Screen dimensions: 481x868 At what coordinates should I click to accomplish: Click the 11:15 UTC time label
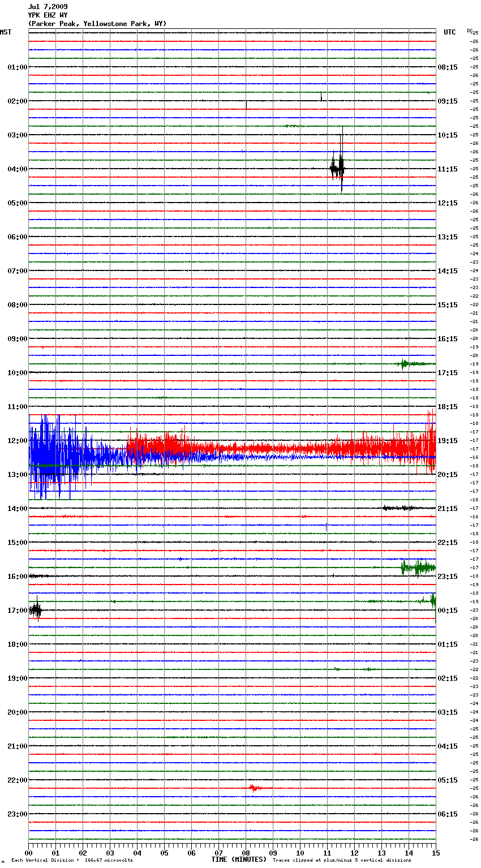448,169
